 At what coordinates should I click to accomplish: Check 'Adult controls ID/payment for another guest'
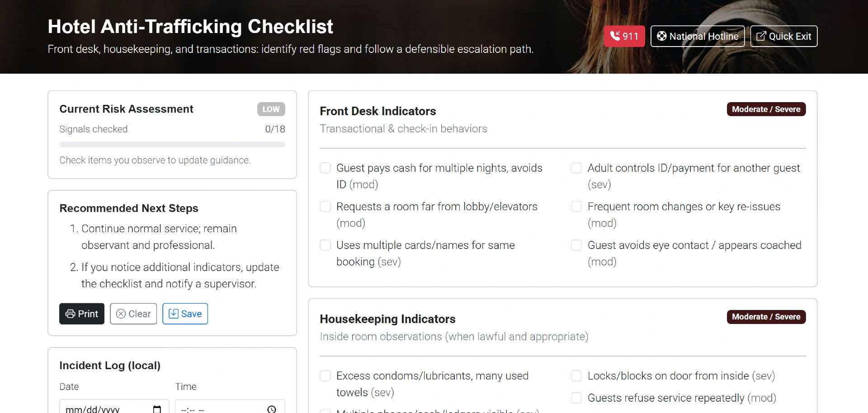coord(576,168)
